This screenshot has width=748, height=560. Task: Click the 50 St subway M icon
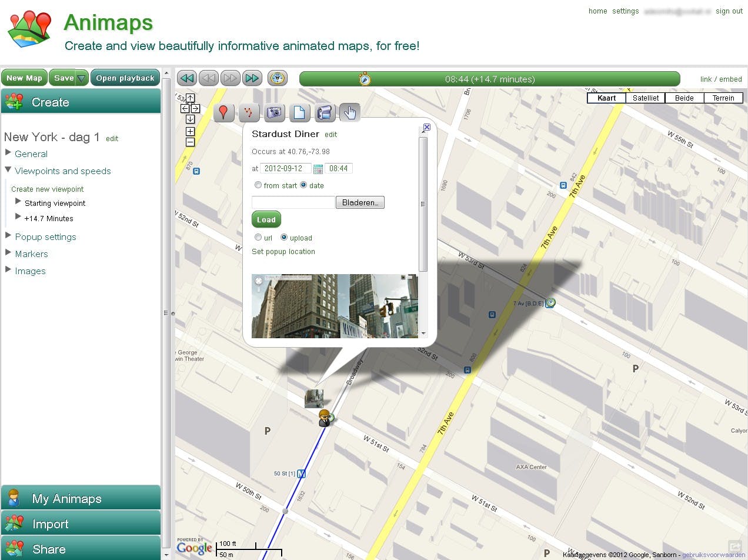(x=302, y=473)
